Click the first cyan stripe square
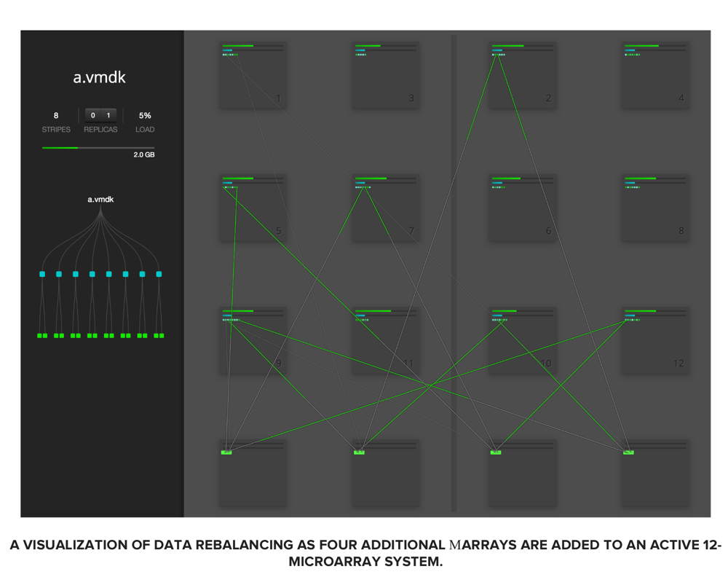Image resolution: width=728 pixels, height=577 pixels. tap(42, 274)
